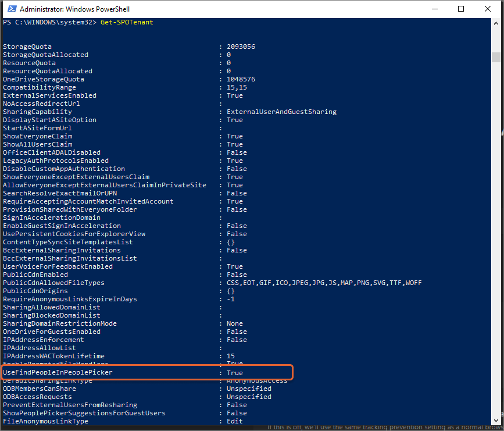Click the 1048576 OneDrive quota value

pyautogui.click(x=241, y=79)
